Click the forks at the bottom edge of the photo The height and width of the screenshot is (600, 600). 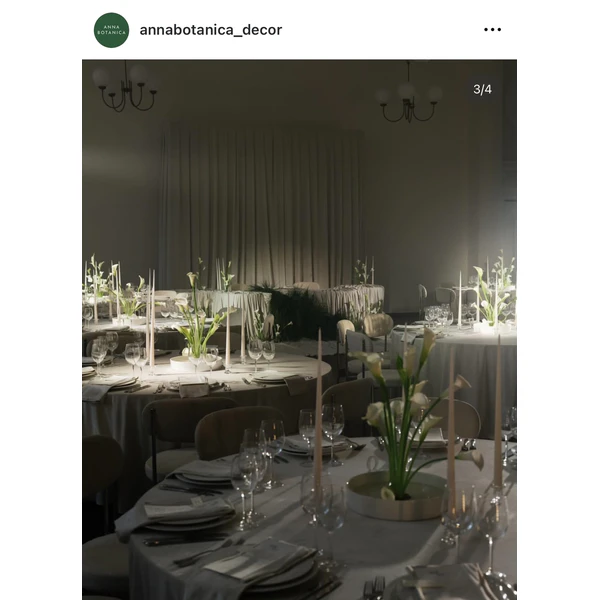[374, 588]
